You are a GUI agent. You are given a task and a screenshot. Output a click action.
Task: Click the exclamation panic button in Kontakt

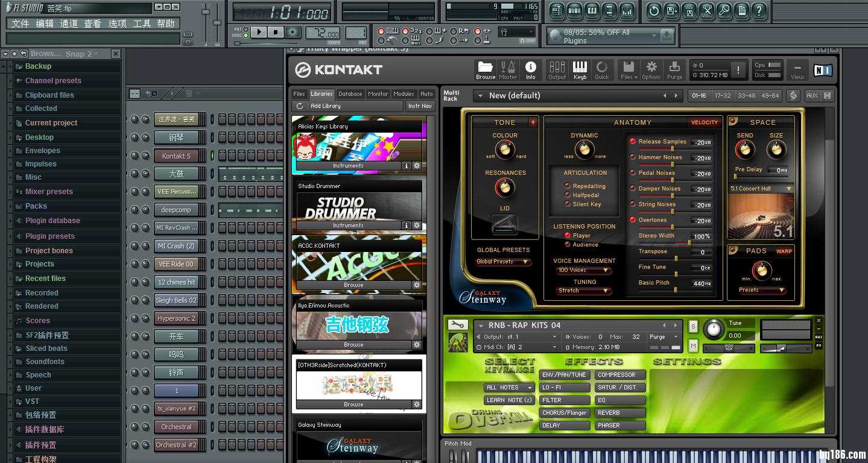[x=738, y=70]
